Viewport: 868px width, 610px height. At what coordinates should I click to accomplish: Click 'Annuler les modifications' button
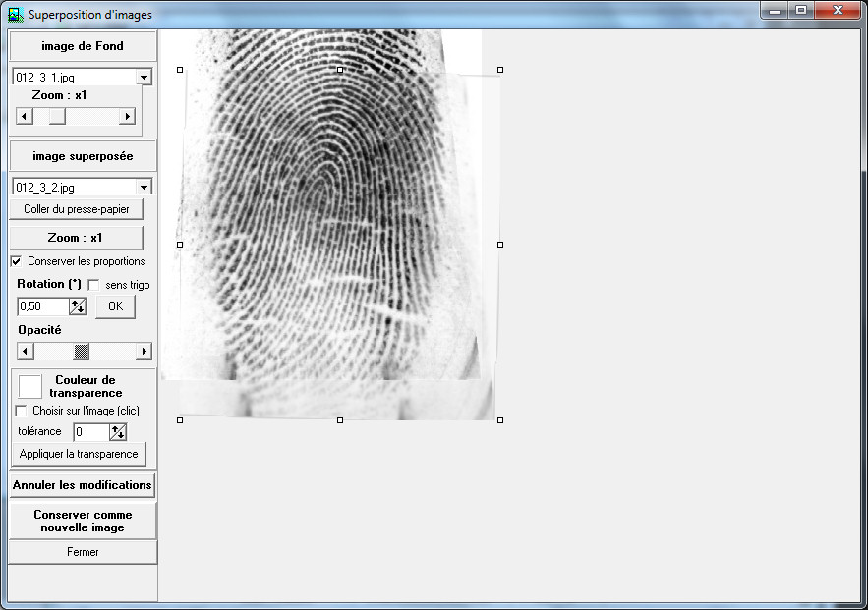(82, 485)
